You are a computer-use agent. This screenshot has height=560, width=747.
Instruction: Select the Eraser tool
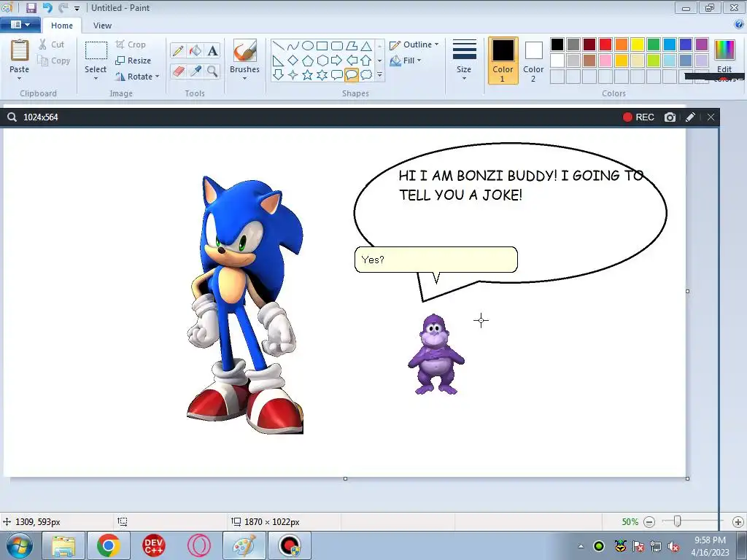coord(178,71)
